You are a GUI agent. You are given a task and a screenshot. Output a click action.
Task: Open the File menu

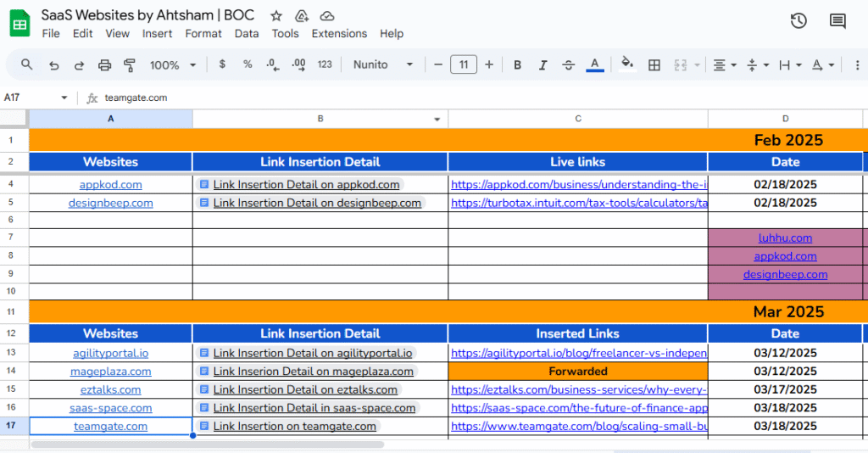(x=51, y=34)
